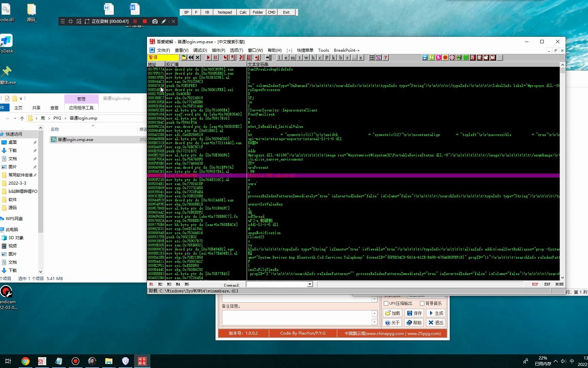Open File Explorer from the taskbar
This screenshot has width=588, height=368.
109,361
